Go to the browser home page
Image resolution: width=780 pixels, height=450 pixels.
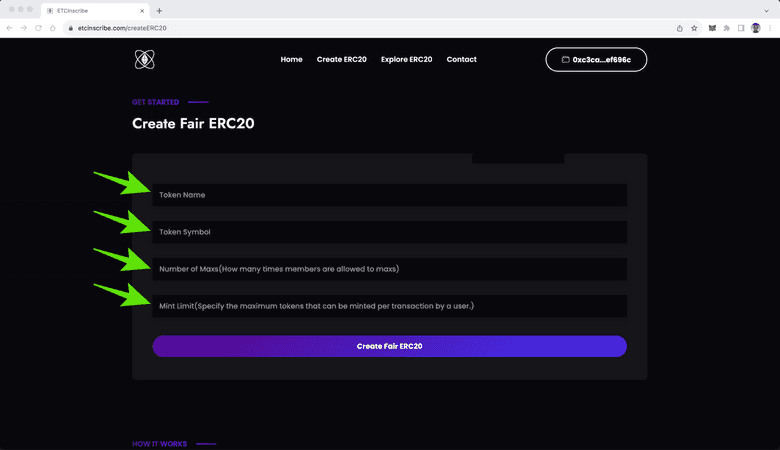pos(54,28)
